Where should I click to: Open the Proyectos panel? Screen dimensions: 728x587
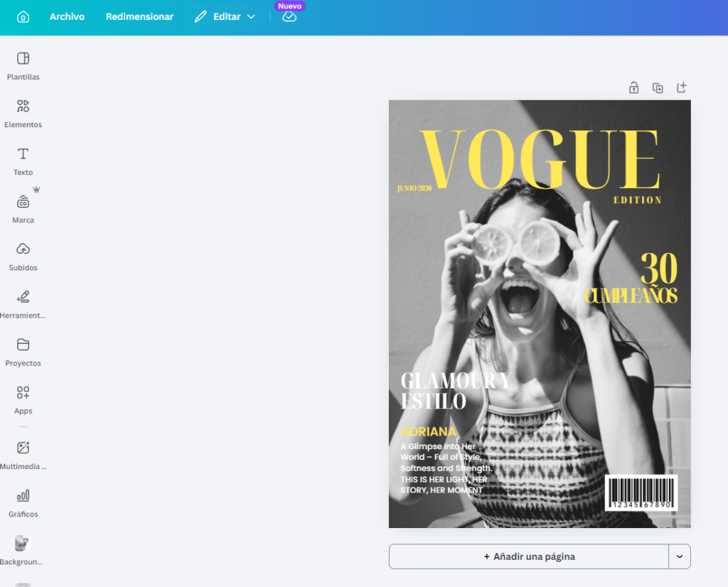[23, 352]
